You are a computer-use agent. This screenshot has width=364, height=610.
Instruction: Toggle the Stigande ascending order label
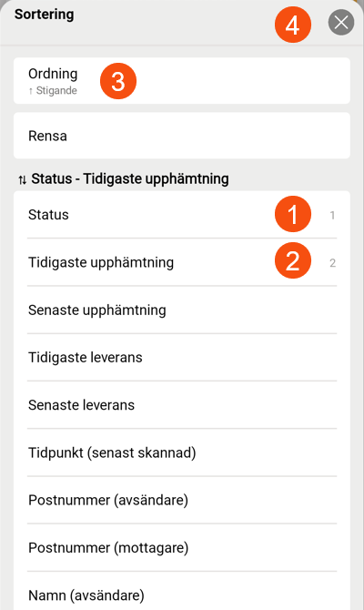[x=53, y=91]
